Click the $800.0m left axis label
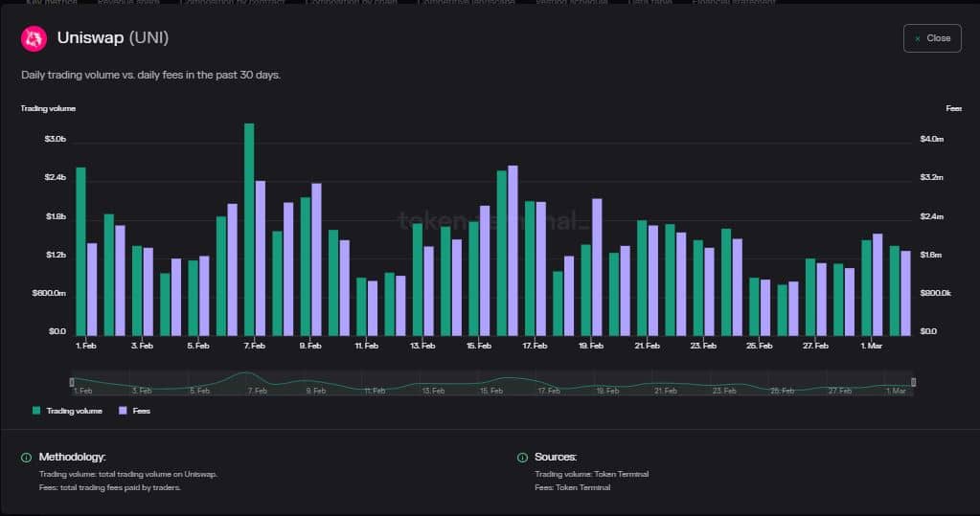The height and width of the screenshot is (516, 980). point(49,293)
